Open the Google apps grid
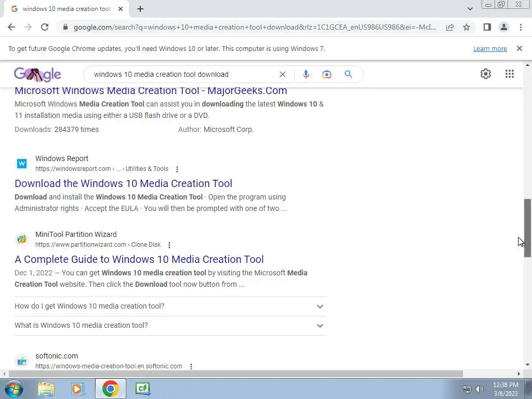The width and height of the screenshot is (532, 399). [510, 74]
